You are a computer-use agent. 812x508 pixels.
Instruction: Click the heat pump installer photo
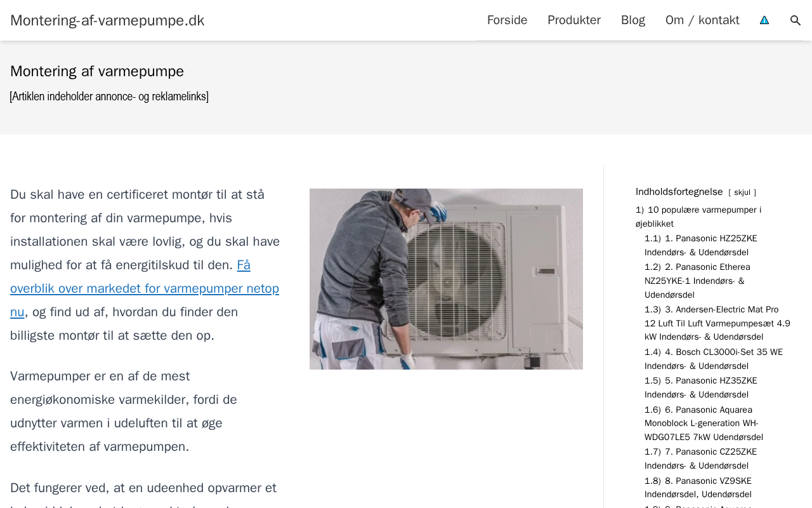click(x=446, y=279)
